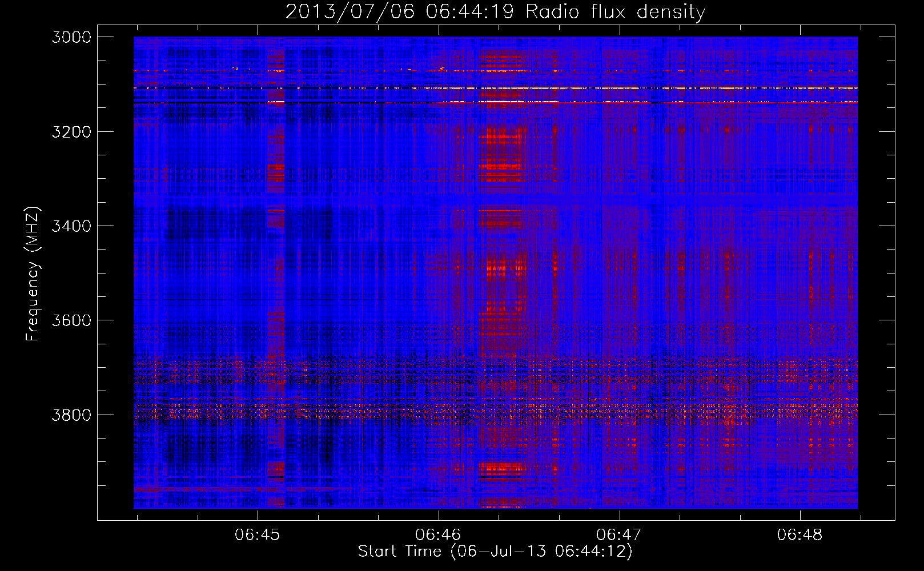The width and height of the screenshot is (924, 571).
Task: Click the '06:46' time axis label
Action: 438,535
